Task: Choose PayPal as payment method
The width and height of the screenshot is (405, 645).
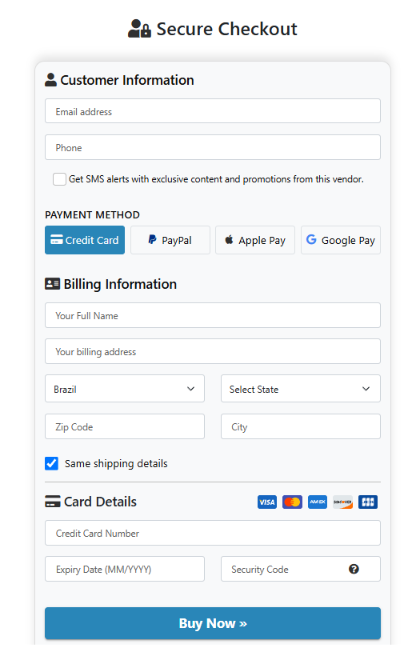Action: coord(170,240)
